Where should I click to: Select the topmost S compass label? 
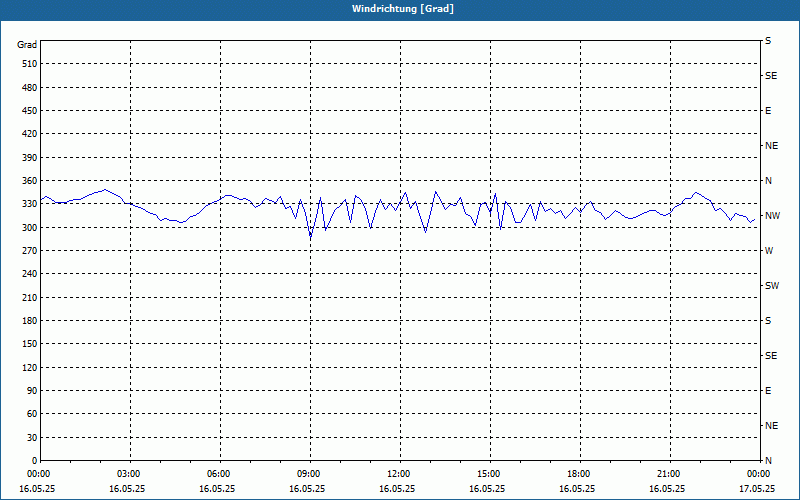pos(768,41)
